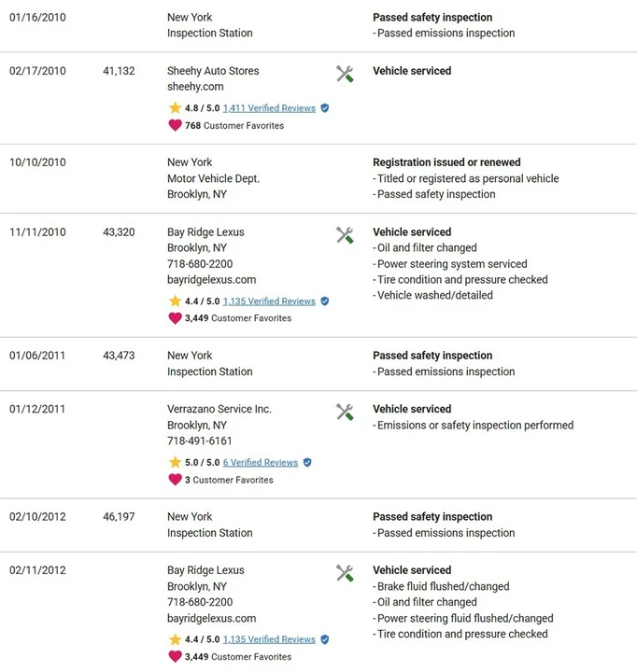Open 1,135 Verified Reviews under the 11/11/2010 entry
This screenshot has height=672, width=637.
pos(269,301)
